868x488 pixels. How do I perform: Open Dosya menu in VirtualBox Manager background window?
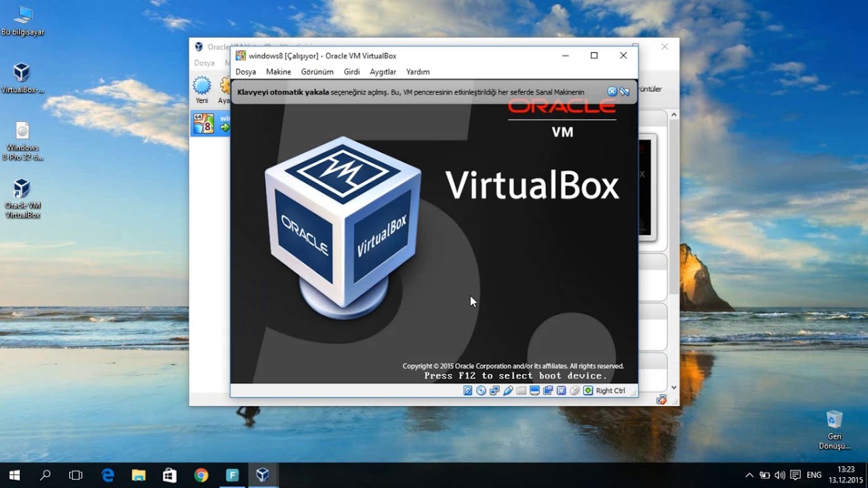pos(204,63)
